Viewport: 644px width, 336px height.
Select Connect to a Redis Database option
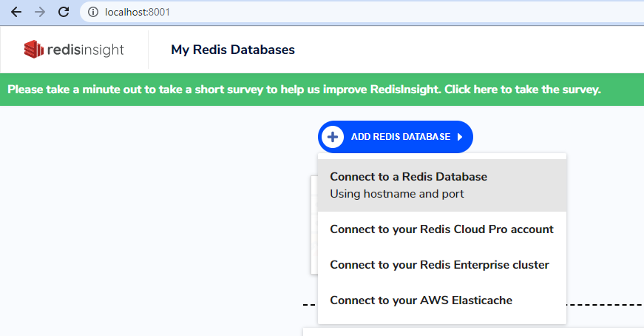point(442,185)
